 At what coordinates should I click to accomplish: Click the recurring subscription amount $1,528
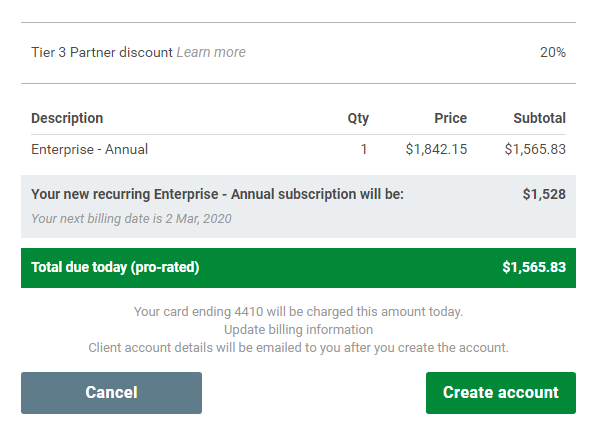point(544,194)
